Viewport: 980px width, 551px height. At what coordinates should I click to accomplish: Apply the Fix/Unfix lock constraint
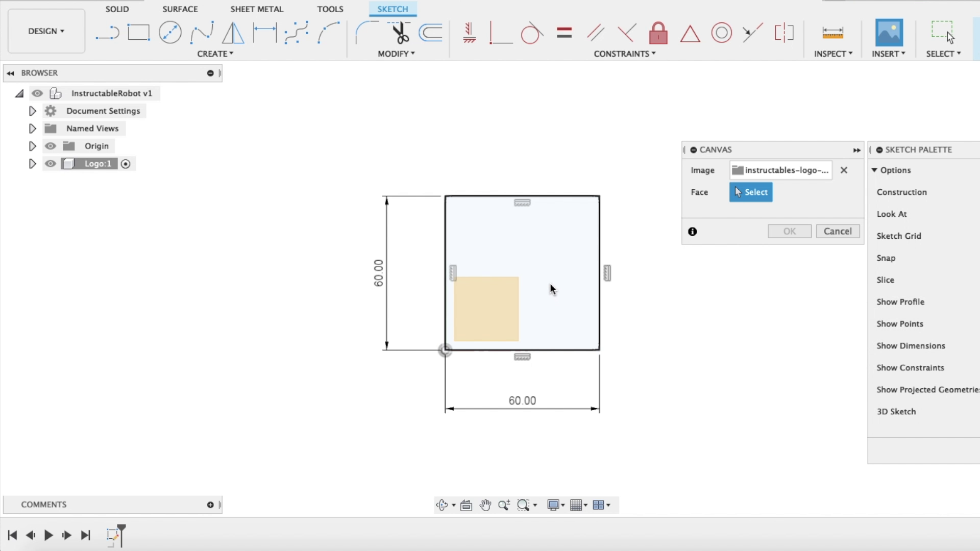point(658,33)
